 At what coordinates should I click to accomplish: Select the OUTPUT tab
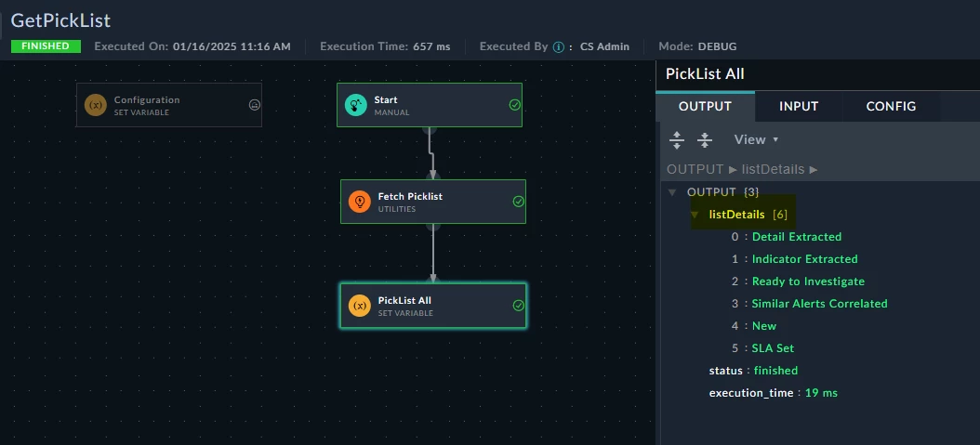coord(705,106)
